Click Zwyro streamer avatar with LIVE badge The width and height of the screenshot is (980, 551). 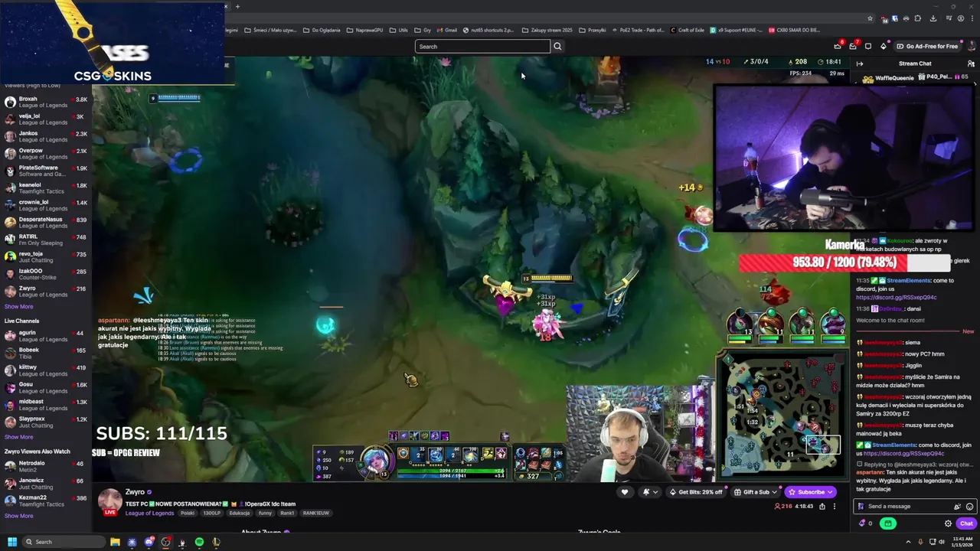(x=109, y=503)
